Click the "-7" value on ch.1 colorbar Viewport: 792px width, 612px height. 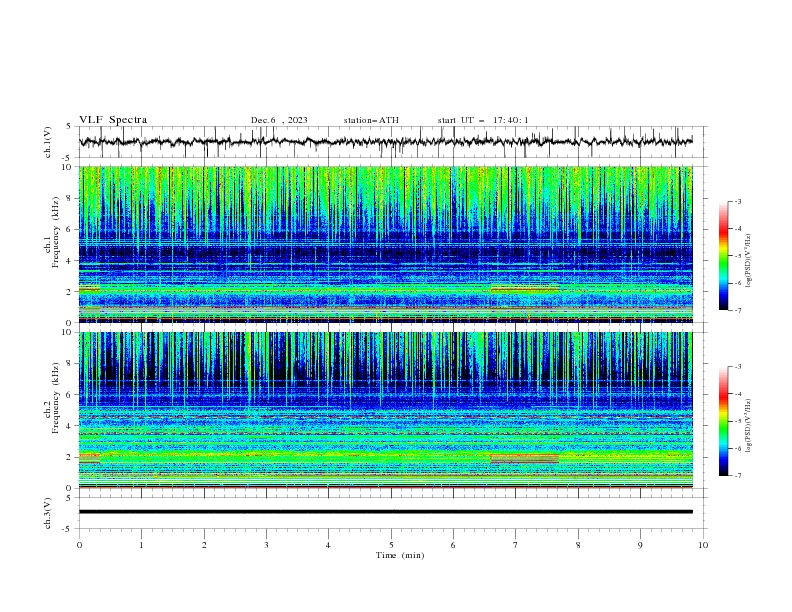coord(738,310)
